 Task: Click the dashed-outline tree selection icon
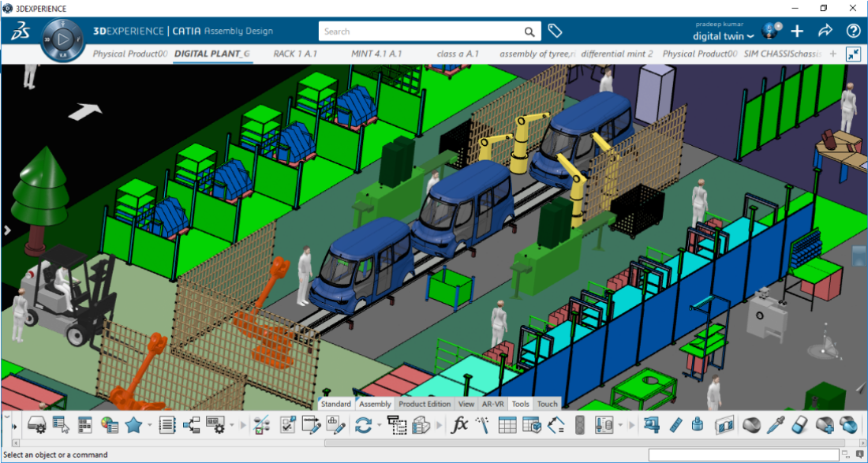(x=396, y=425)
